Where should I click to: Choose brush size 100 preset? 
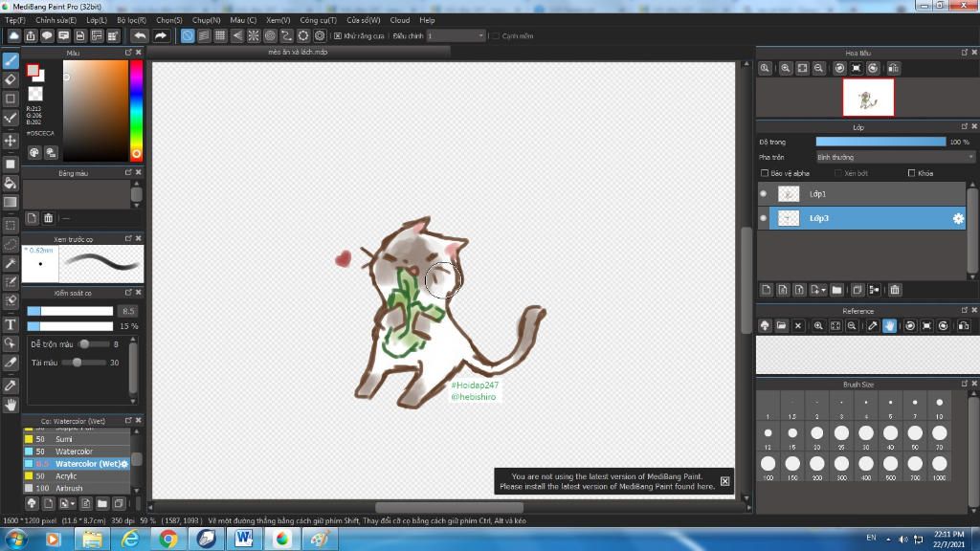click(x=768, y=466)
